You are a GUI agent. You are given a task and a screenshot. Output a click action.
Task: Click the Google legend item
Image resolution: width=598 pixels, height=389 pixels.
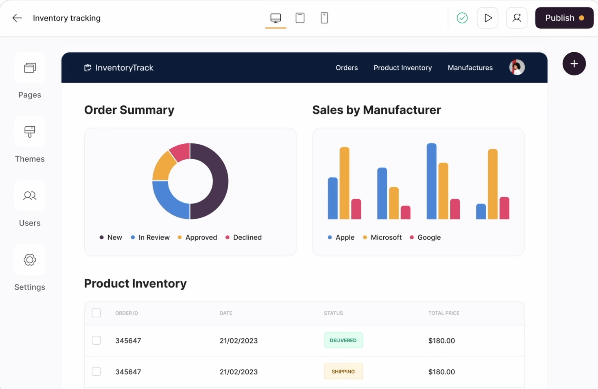(x=425, y=237)
